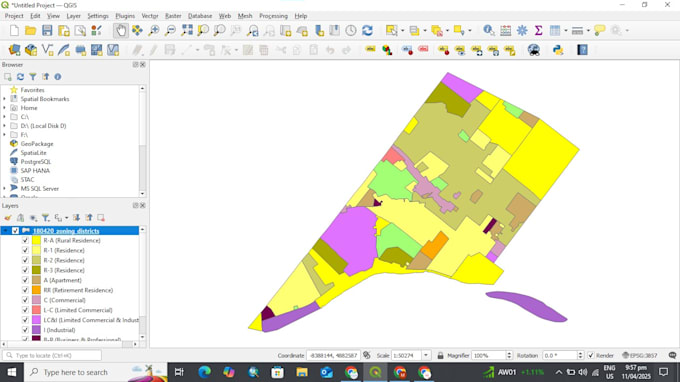Viewport: 680px width, 382px height.
Task: Click the Filter Browser funnel icon
Action: tap(33, 77)
